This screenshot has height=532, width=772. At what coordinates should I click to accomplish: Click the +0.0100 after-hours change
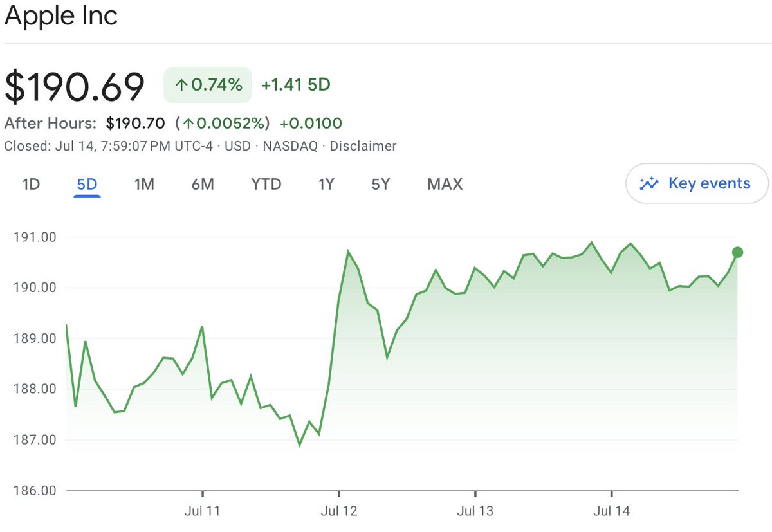coord(311,123)
